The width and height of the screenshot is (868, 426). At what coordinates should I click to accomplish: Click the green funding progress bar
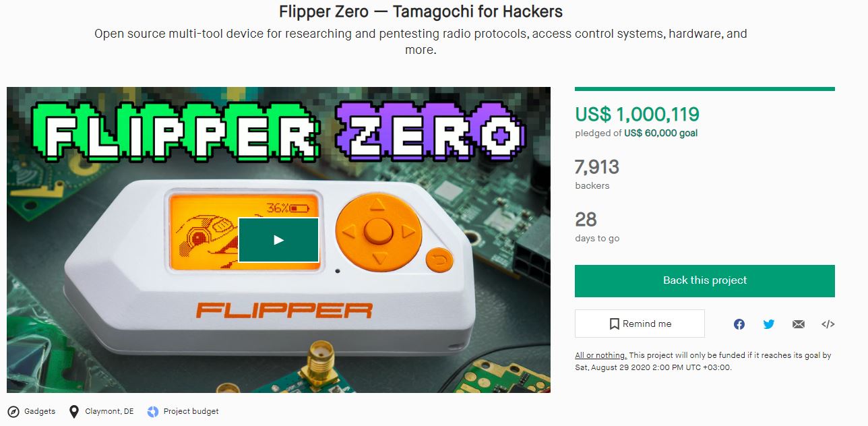pos(705,89)
